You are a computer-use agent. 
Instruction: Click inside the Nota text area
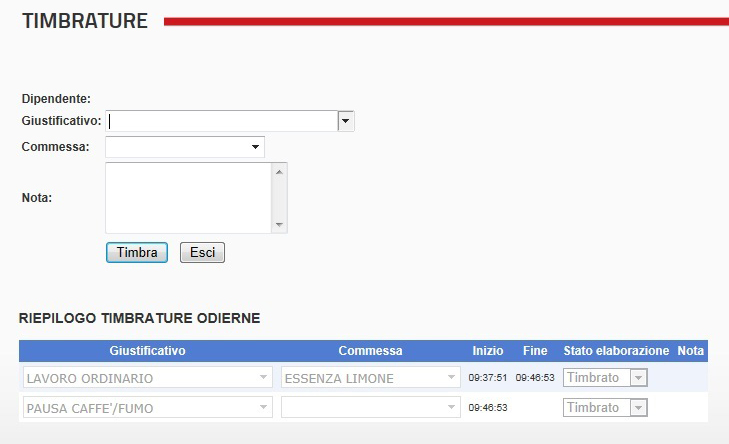(188, 198)
